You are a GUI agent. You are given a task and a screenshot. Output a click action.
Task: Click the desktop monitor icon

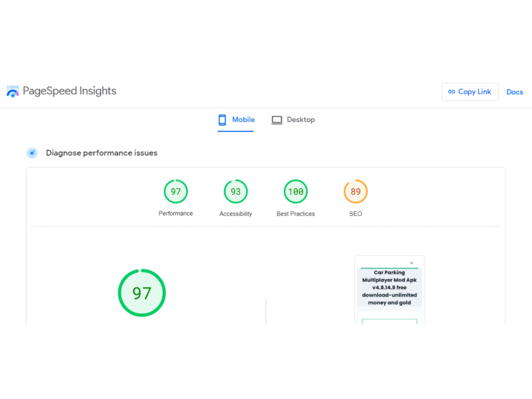click(277, 120)
